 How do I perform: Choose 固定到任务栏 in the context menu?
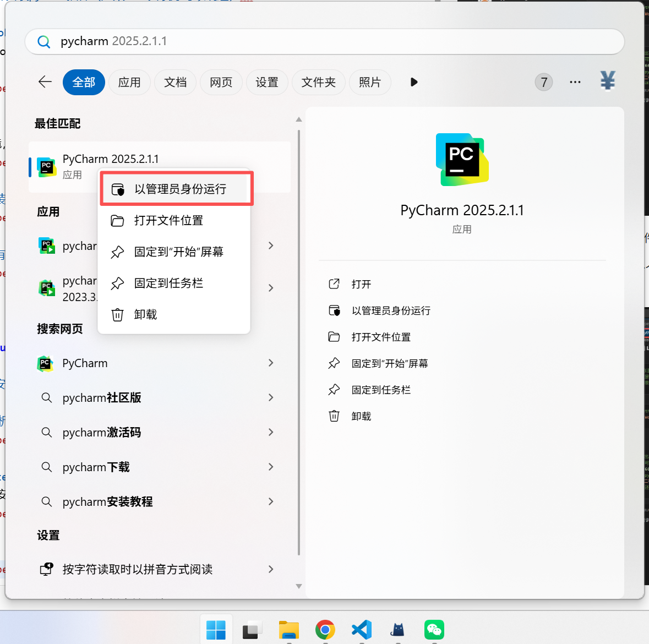pos(168,283)
